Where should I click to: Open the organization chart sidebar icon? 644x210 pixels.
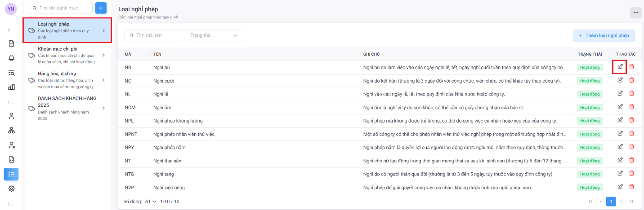coord(12,131)
